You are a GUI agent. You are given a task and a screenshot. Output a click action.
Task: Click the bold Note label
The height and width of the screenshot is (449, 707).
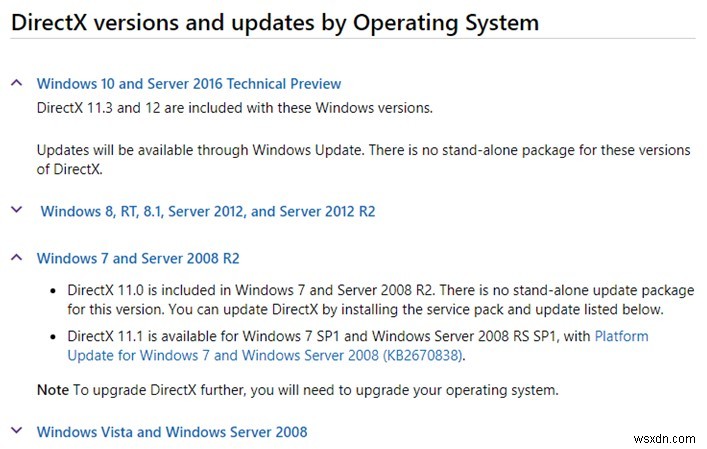coord(53,389)
